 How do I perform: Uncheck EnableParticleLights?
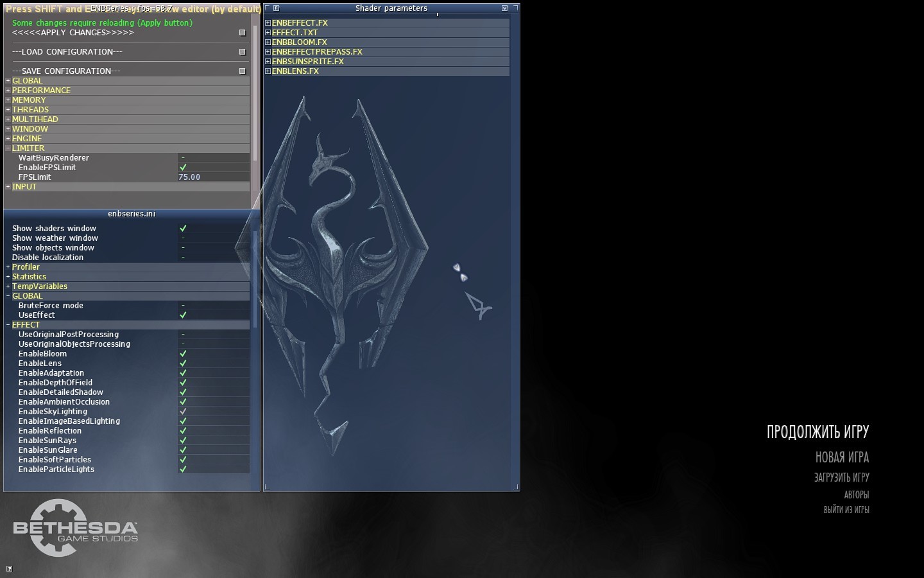[183, 469]
